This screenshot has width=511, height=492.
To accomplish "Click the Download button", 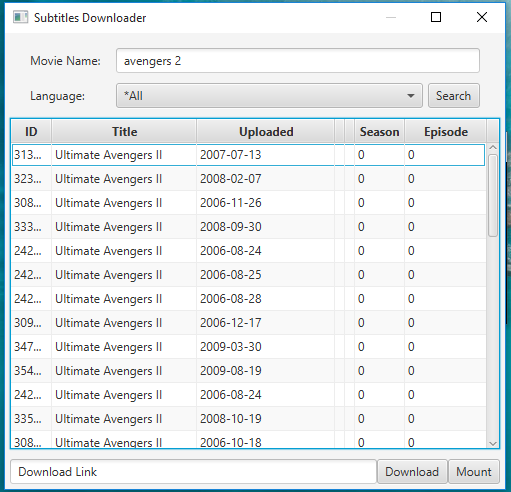I will point(412,472).
